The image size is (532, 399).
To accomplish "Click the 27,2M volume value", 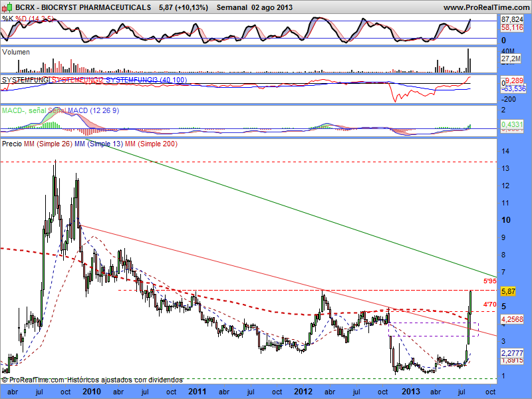I will point(511,59).
